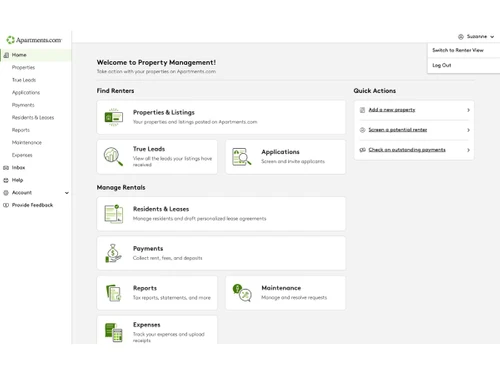
Task: Click 'Screen and invite applicants' text
Action: pos(293,161)
